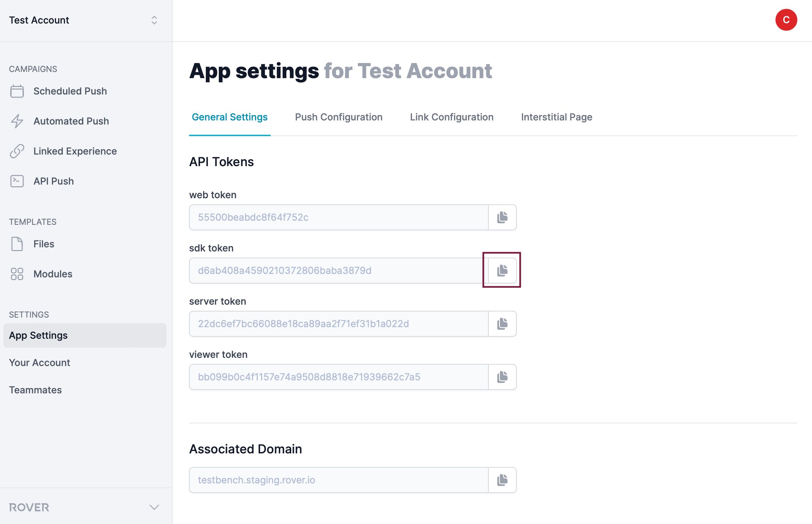Click the 'viewer token' label
Image resolution: width=812 pixels, height=524 pixels.
tap(218, 354)
